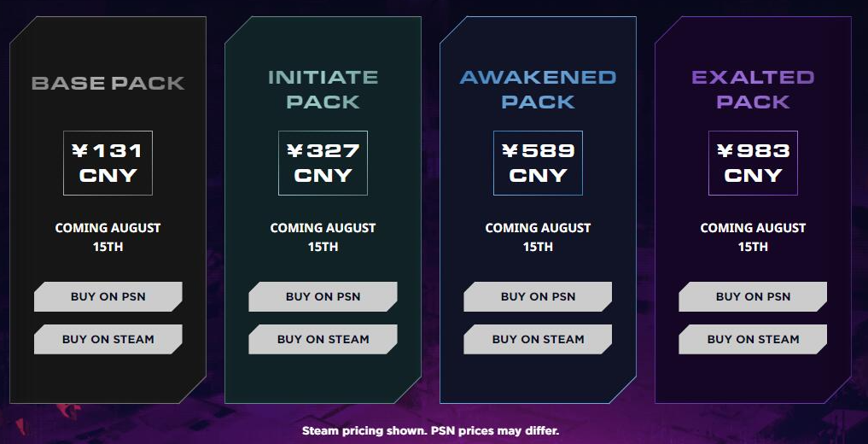This screenshot has height=444, width=868.
Task: Click the Exalted Pack release date text
Action: pos(753,237)
